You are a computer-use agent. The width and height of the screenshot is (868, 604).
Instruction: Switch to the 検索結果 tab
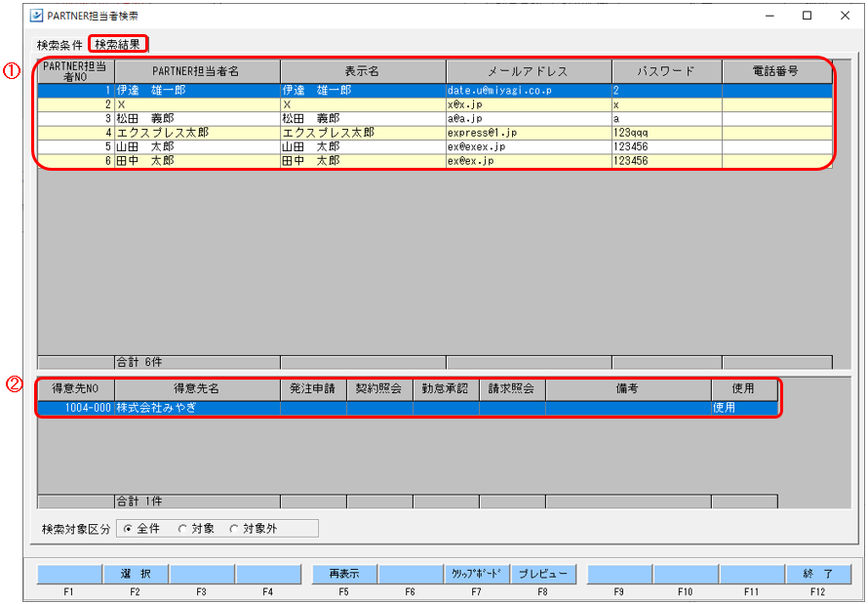(118, 44)
